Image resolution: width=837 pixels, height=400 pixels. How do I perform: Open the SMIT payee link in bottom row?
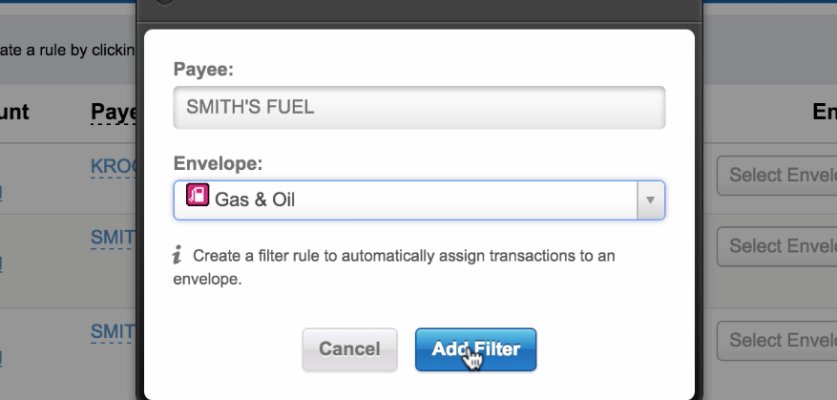click(x=113, y=332)
